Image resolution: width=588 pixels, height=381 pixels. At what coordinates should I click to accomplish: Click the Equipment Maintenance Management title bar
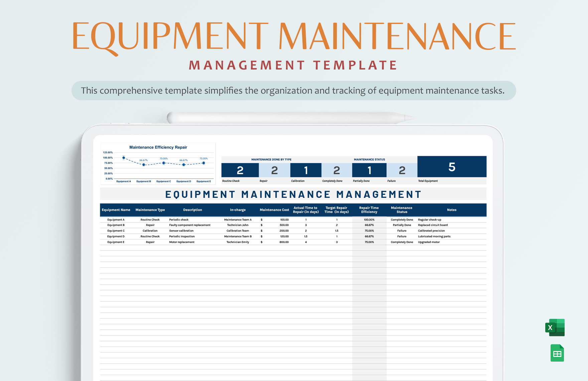293,194
